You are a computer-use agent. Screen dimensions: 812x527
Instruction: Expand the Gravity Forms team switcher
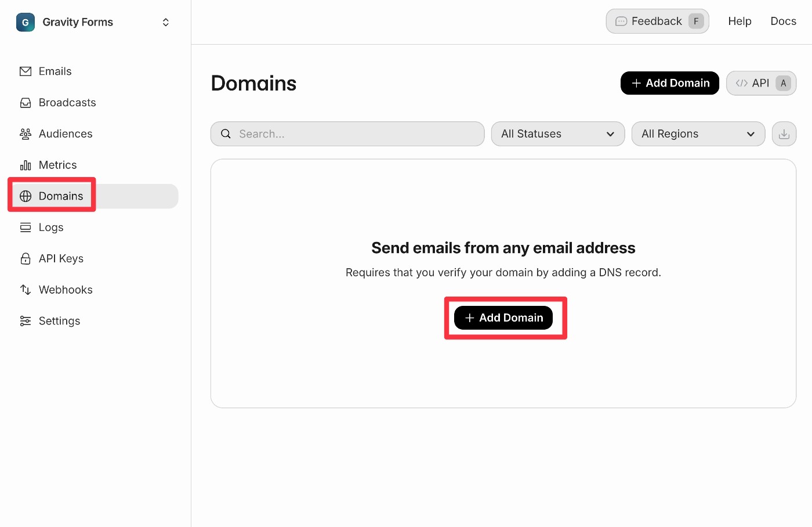point(165,22)
